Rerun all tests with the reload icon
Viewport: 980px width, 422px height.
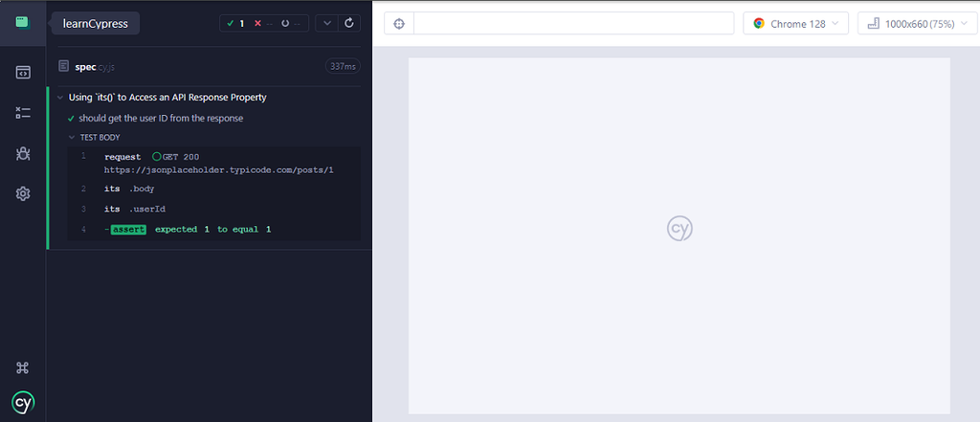(348, 23)
